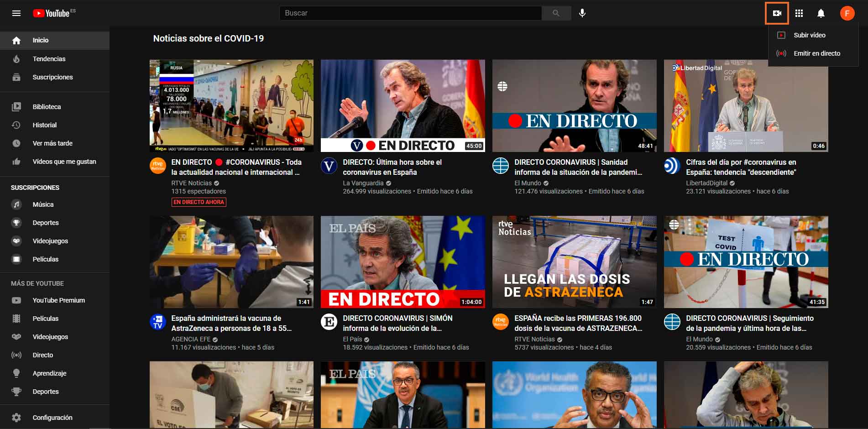Open Películas under Suscripciones
This screenshot has height=429, width=868.
(x=55, y=259)
